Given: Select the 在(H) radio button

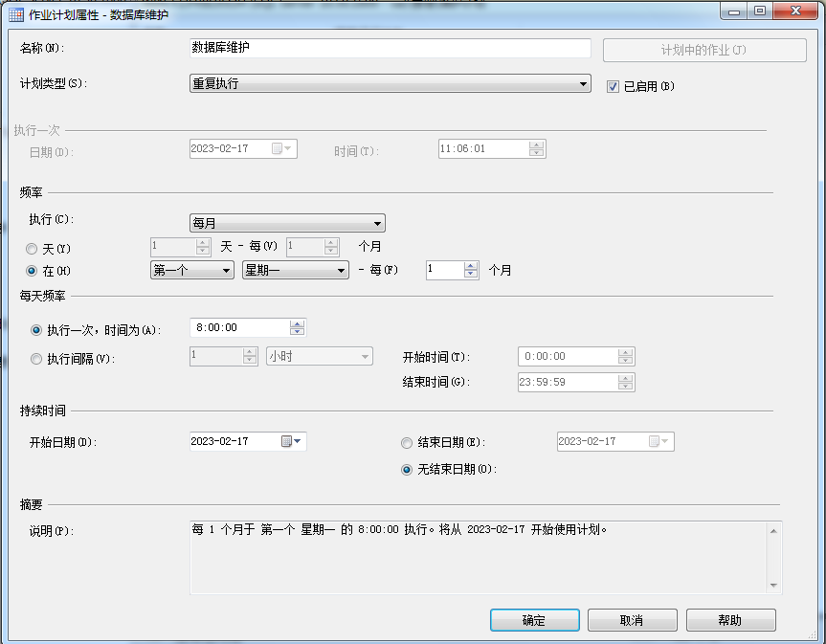Looking at the screenshot, I should click(32, 271).
